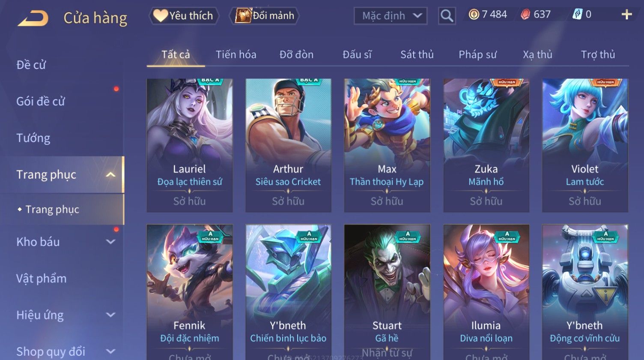The width and height of the screenshot is (644, 360).
Task: Click the gold coin currency icon
Action: click(474, 15)
